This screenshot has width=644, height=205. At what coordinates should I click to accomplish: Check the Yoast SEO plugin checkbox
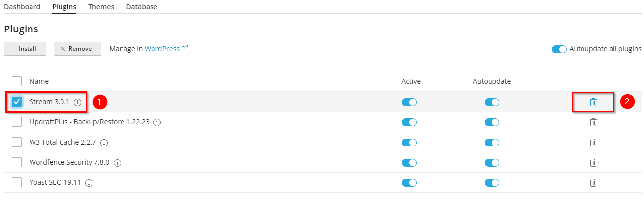[x=17, y=182]
